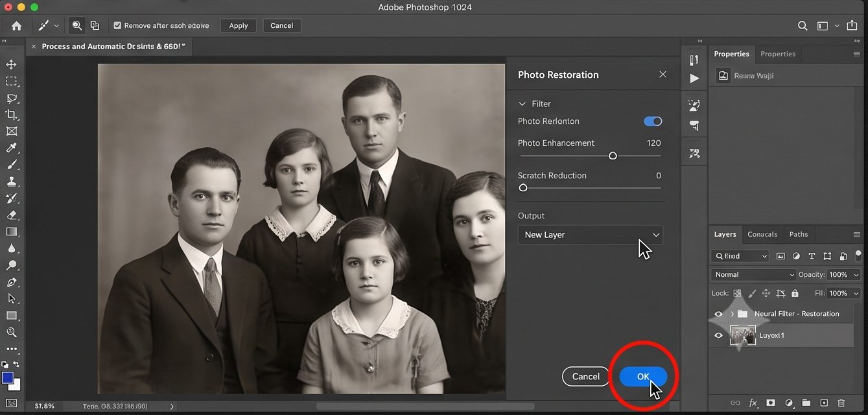This screenshot has height=415, width=868.
Task: Hide the Neural Filter - Restoration group
Action: [x=718, y=314]
